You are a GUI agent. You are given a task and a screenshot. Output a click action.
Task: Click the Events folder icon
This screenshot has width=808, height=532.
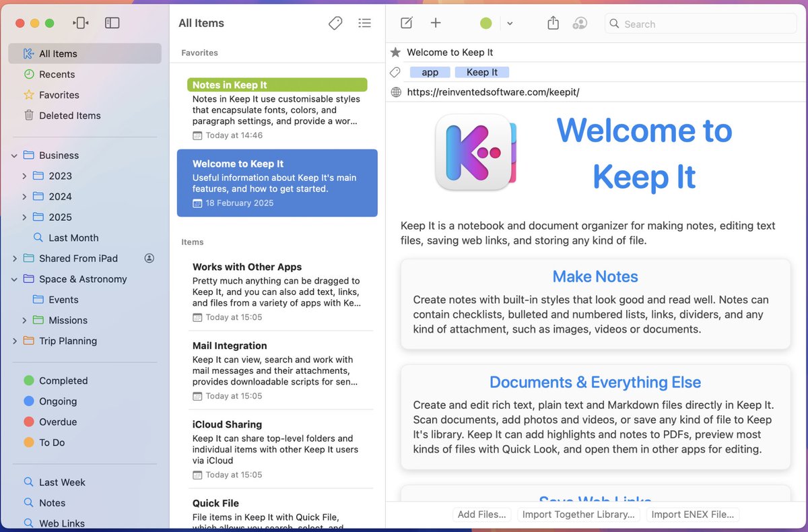[x=38, y=300]
